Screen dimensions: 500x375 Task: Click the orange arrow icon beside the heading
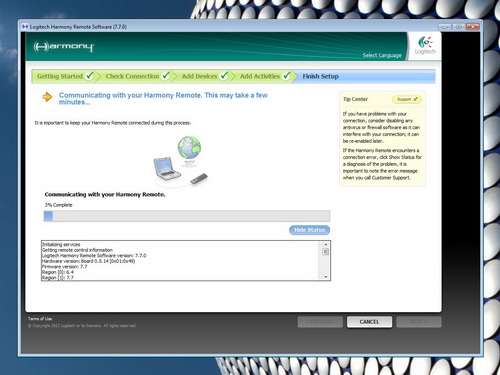click(x=47, y=97)
